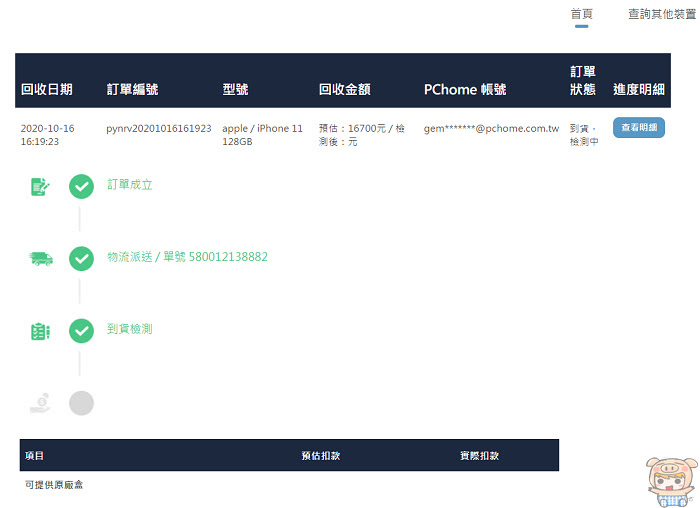Click the 查看明細 button
Screen dimensions: 700x508
(x=638, y=128)
